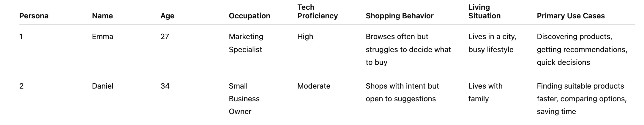Select the 'Discovering products' use cases cell
Image resolution: width=644 pixels, height=125 pixels.
(x=582, y=49)
